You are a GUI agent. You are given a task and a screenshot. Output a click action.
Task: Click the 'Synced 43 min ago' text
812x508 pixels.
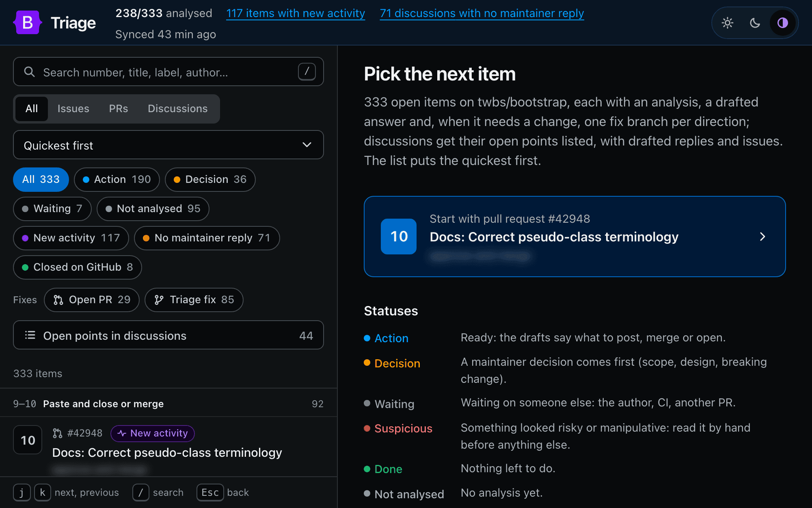[166, 34]
